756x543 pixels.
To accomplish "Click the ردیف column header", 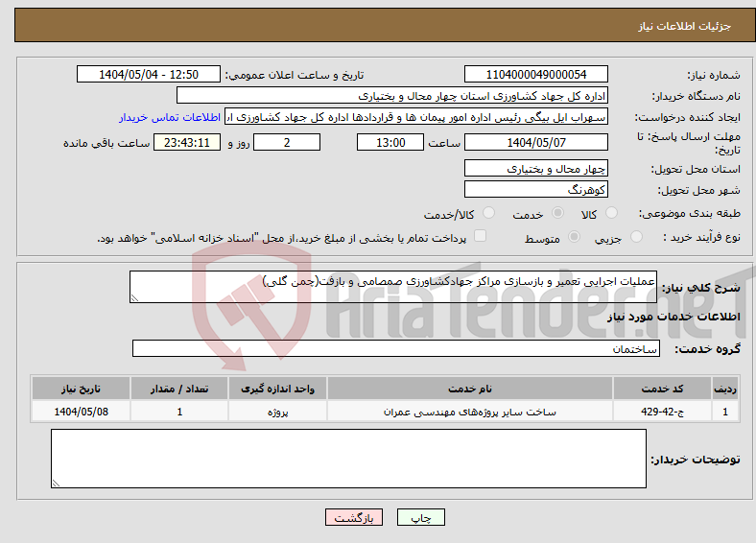I will tap(725, 389).
